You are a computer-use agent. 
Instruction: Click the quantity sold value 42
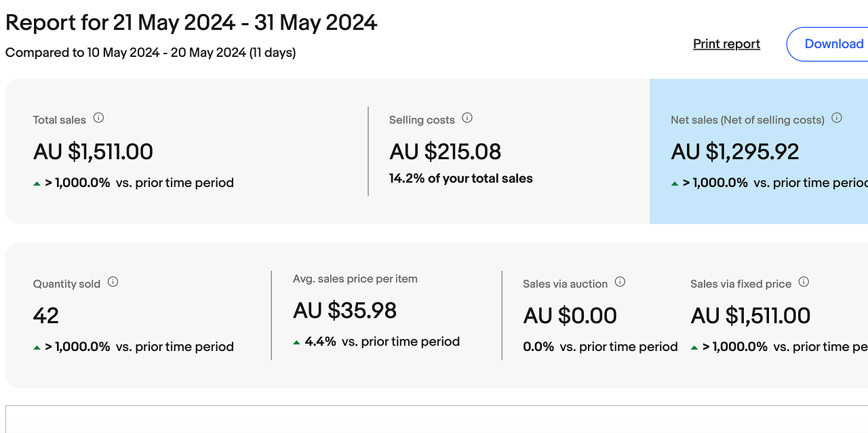click(46, 316)
